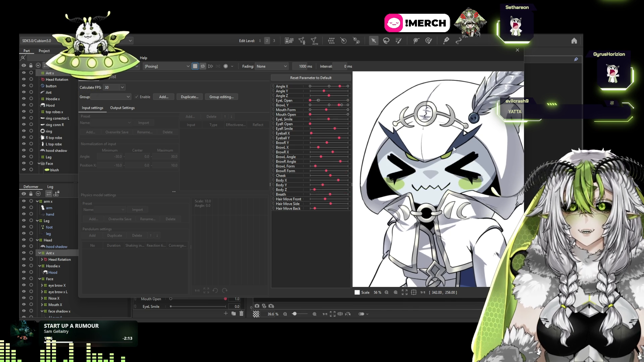Toggle visibility of blush layer

24,170
